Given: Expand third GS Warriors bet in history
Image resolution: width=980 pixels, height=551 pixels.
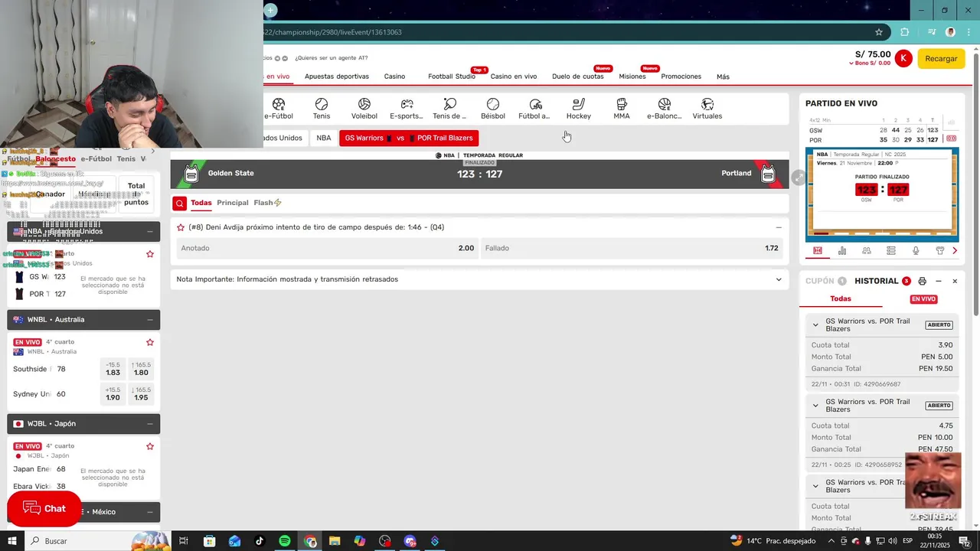Looking at the screenshot, I should click(815, 486).
